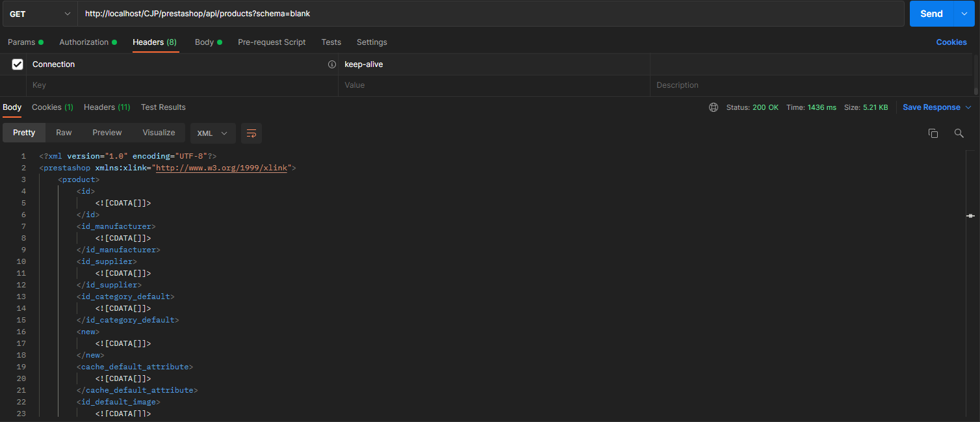Open the w3.org xlink URL in response
Viewport: 980px width, 422px height.
(222, 168)
